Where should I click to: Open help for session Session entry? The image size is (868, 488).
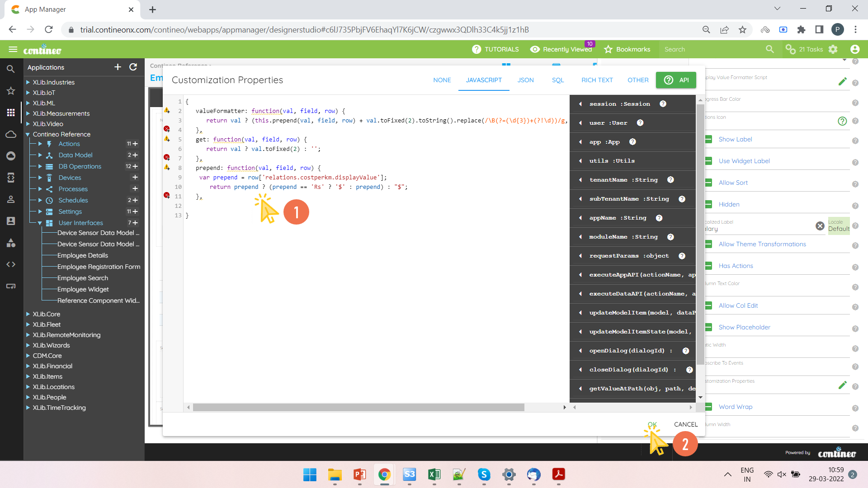click(663, 104)
